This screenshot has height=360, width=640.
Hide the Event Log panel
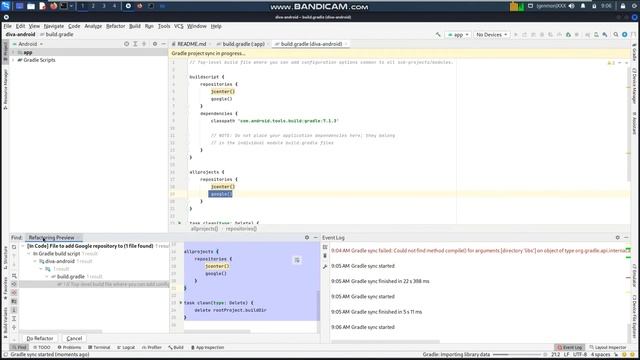(626, 237)
